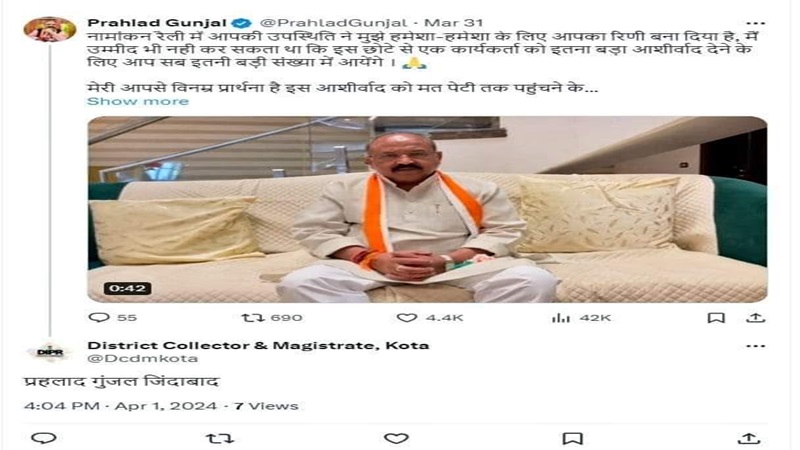Bookmark the District Collector Kota reply

point(572,438)
